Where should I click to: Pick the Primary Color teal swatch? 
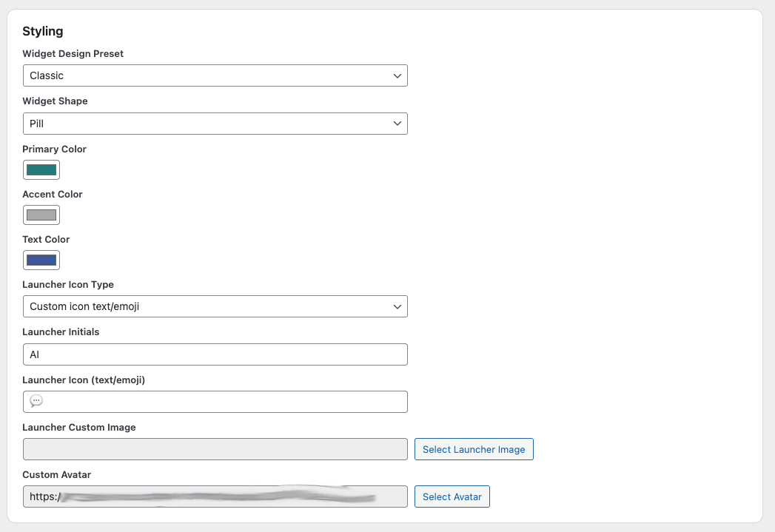click(x=41, y=170)
